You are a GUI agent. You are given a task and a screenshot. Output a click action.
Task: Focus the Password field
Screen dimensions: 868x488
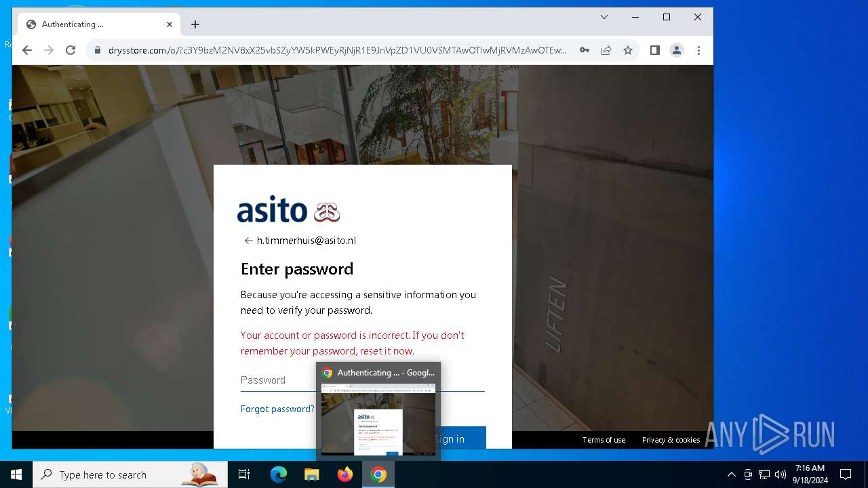pos(363,380)
